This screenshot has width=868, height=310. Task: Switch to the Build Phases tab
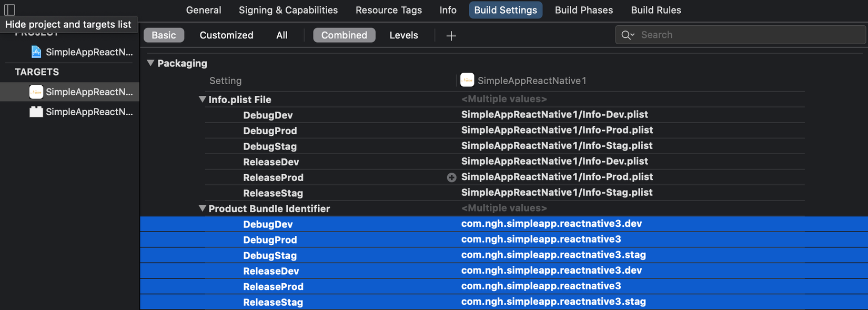(583, 10)
